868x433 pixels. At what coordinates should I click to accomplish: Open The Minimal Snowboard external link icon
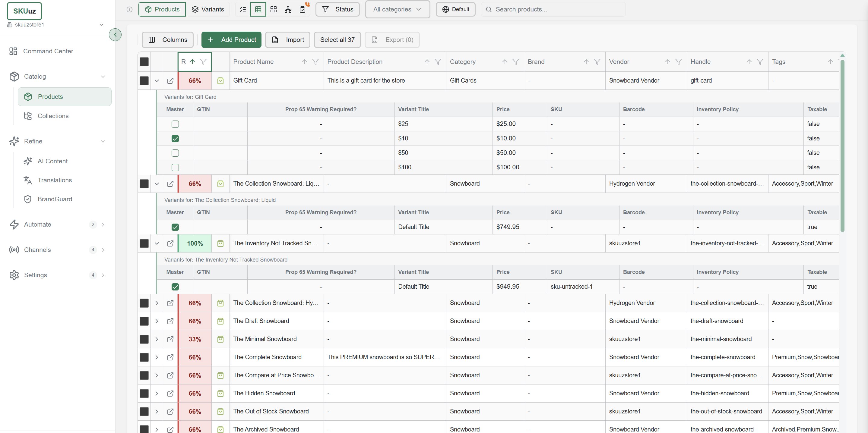170,339
